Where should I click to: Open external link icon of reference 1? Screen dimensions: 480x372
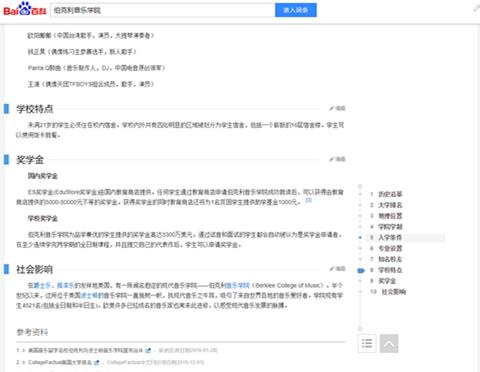[x=148, y=350]
